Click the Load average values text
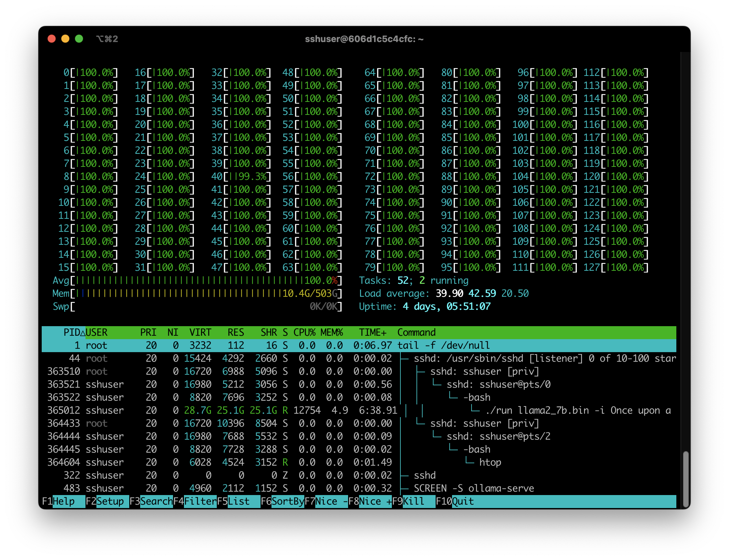Screen dimensions: 729x560 coord(482,293)
